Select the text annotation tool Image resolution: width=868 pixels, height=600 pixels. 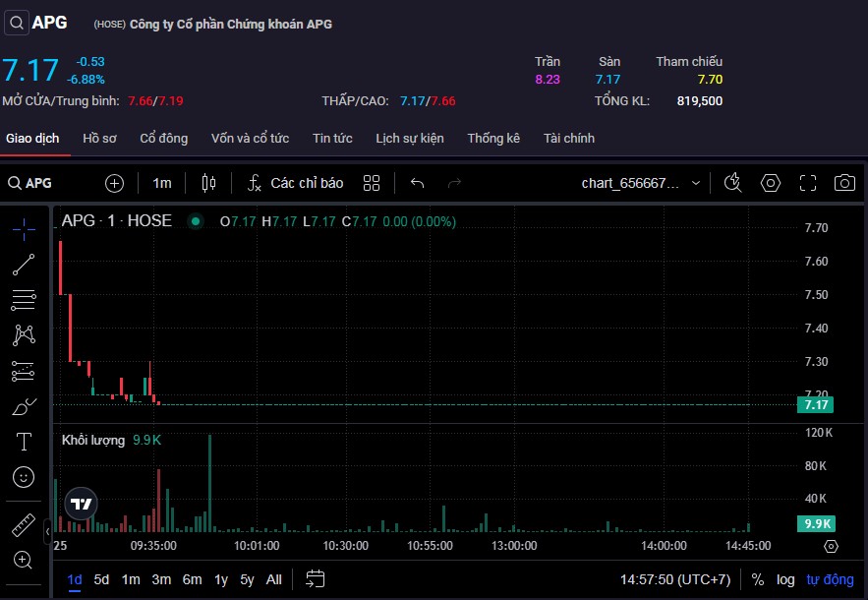pyautogui.click(x=24, y=442)
